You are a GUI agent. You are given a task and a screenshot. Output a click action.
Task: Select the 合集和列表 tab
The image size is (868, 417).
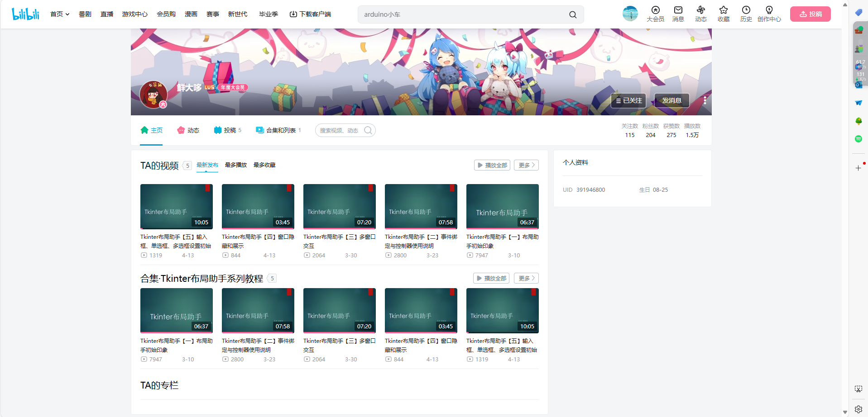pos(278,130)
